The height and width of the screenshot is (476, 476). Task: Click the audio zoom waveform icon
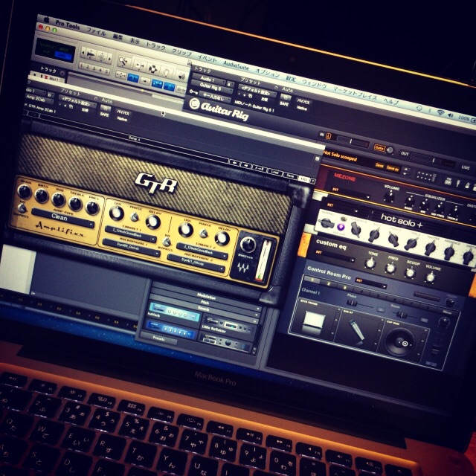[91, 54]
